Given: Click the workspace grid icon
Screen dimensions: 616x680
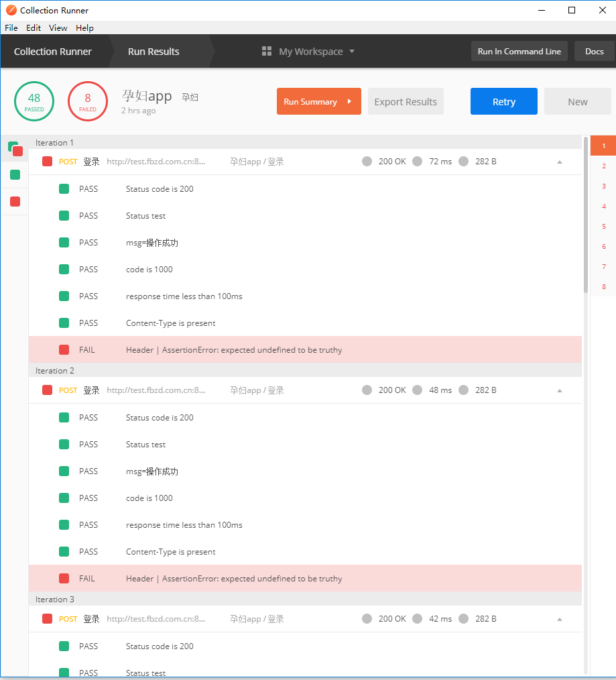Looking at the screenshot, I should [x=267, y=51].
